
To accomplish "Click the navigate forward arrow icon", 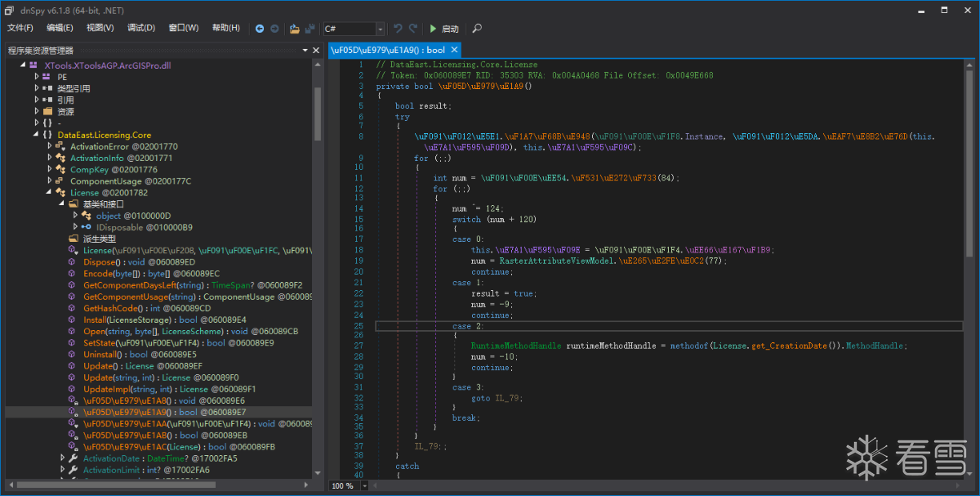I will (x=274, y=29).
